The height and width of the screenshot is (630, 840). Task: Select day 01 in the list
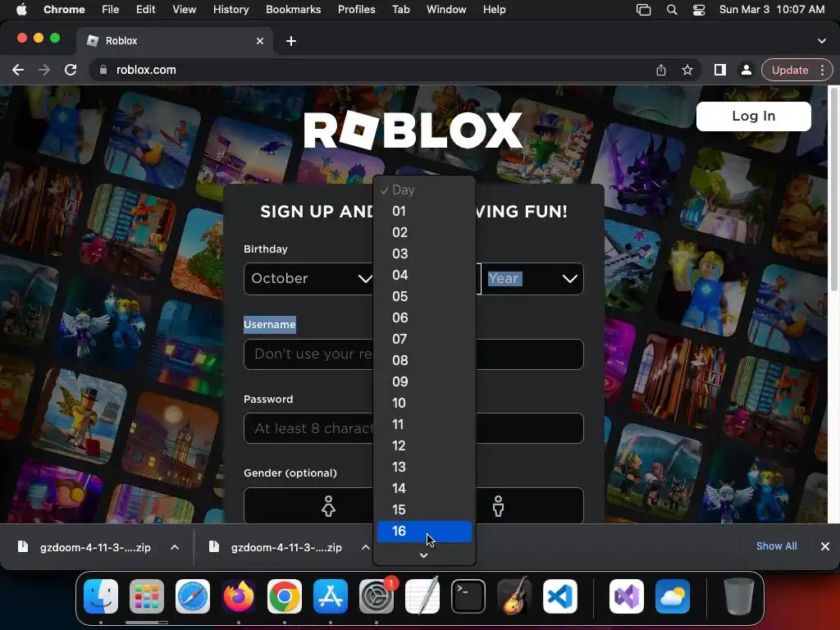pos(424,211)
